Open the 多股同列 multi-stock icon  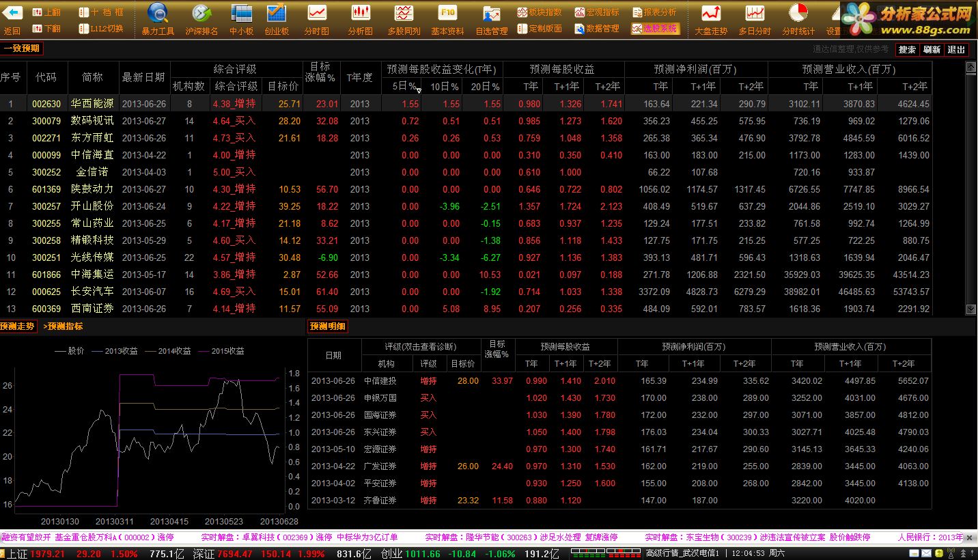[x=404, y=13]
